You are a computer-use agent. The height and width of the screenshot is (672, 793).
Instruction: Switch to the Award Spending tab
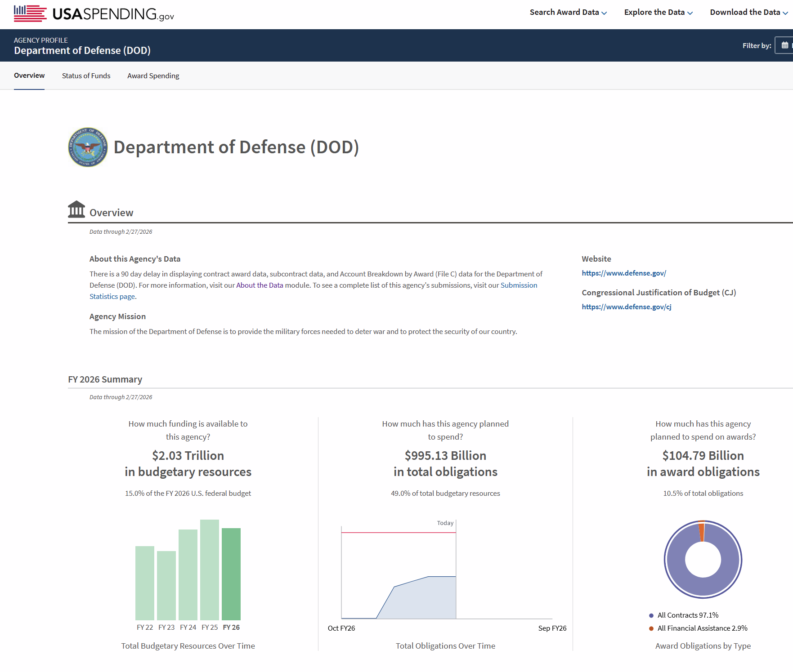(x=153, y=76)
